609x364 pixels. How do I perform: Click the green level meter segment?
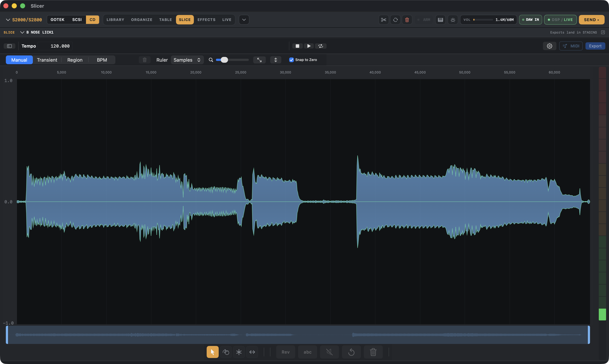click(602, 314)
